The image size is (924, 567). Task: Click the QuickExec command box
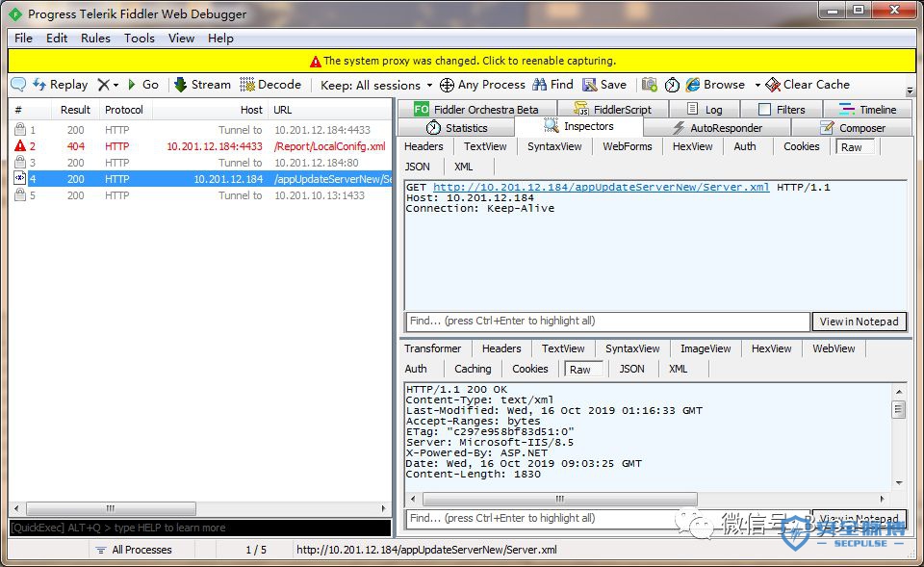[200, 528]
